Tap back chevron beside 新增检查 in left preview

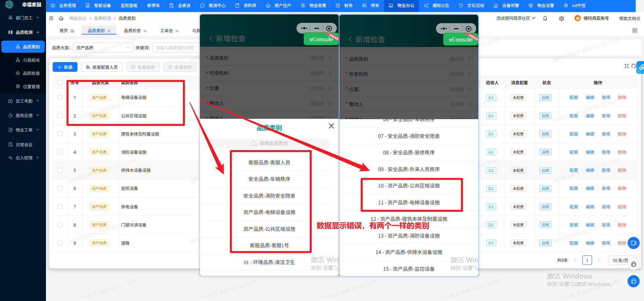[211, 39]
